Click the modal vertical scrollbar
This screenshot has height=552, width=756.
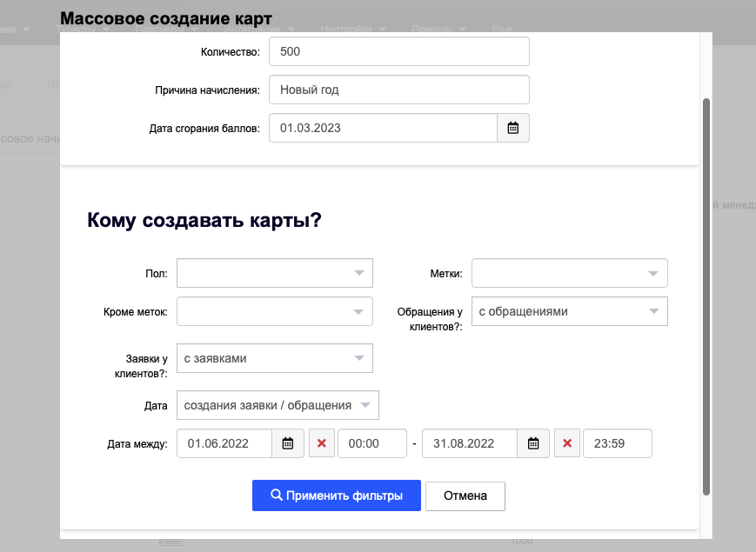point(706,296)
